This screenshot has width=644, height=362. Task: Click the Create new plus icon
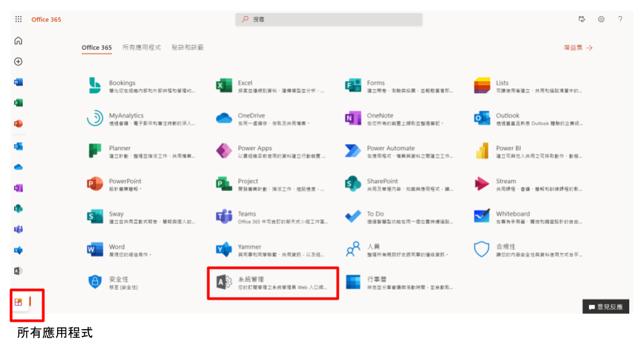pyautogui.click(x=19, y=62)
